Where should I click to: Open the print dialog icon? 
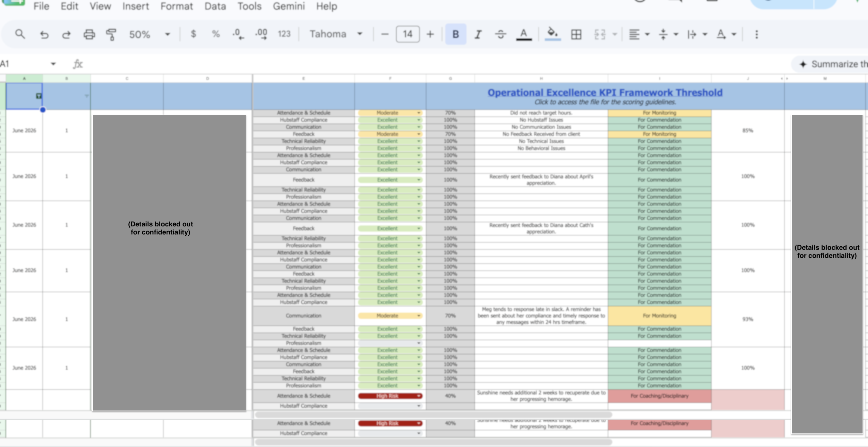[x=89, y=34]
